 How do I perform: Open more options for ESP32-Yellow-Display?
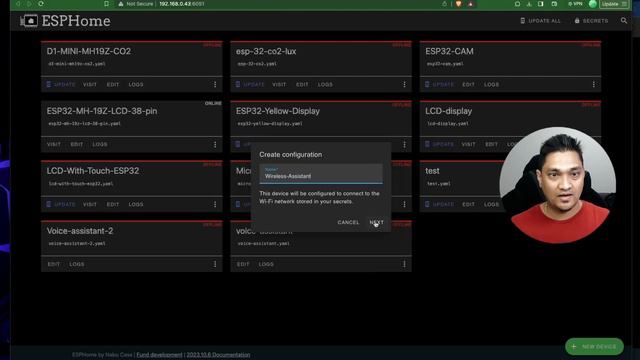404,144
